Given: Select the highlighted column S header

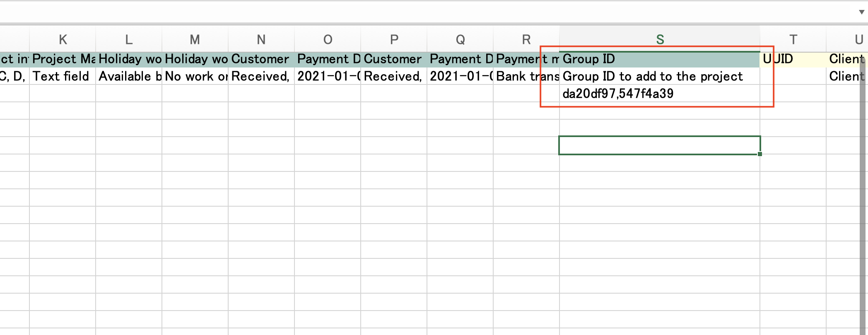Looking at the screenshot, I should pos(660,39).
